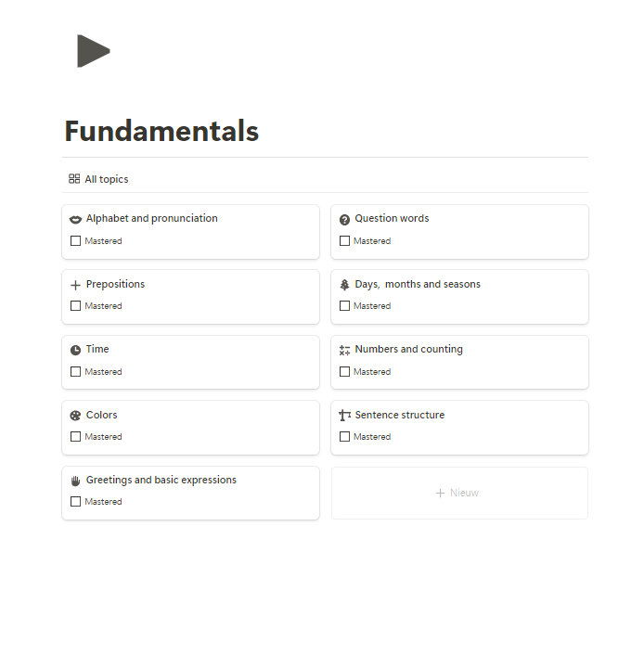Check Mastered for Alphabet and pronunciation
644x655 pixels.
coord(75,241)
